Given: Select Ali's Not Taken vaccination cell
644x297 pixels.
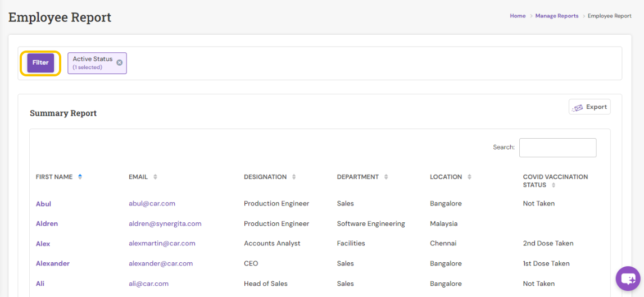Looking at the screenshot, I should pos(538,284).
